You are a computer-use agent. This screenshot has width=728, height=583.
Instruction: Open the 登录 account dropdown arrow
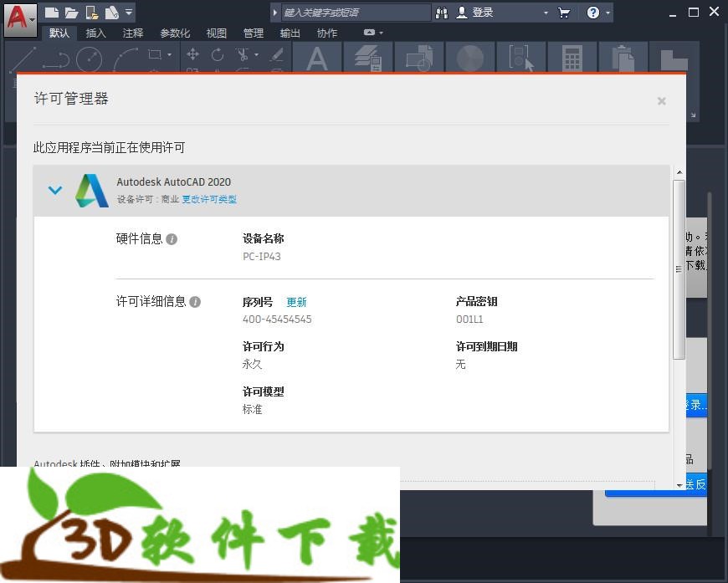point(546,13)
